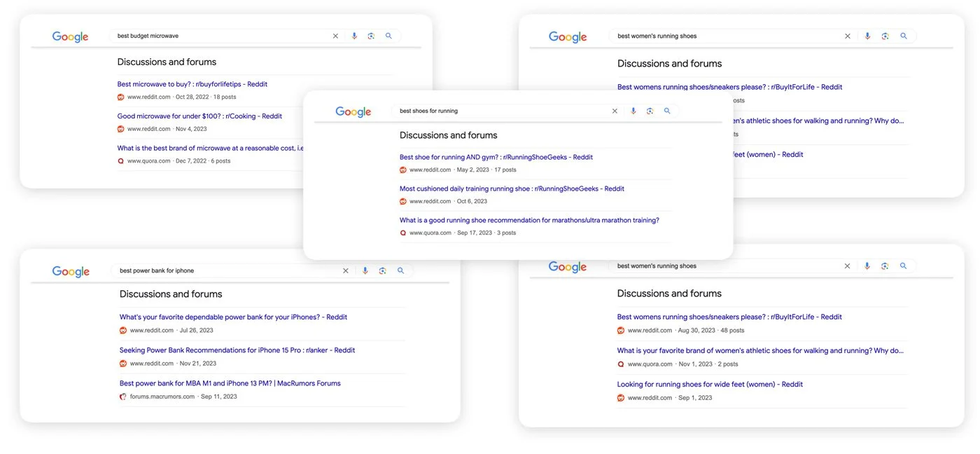Use voice search in power bank for iphone card
Viewport: 980px width, 454px height.
365,270
